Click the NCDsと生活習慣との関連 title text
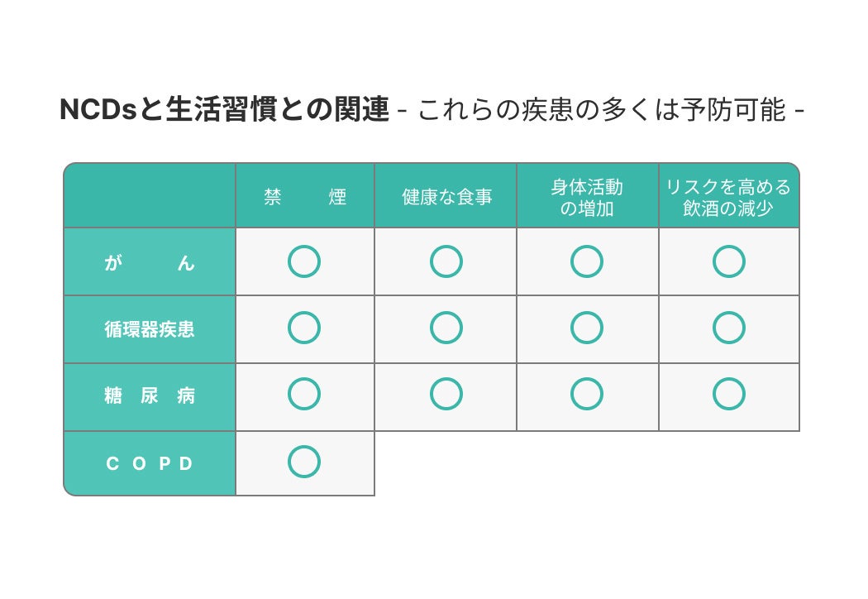This screenshot has height=599, width=868. pyautogui.click(x=224, y=110)
